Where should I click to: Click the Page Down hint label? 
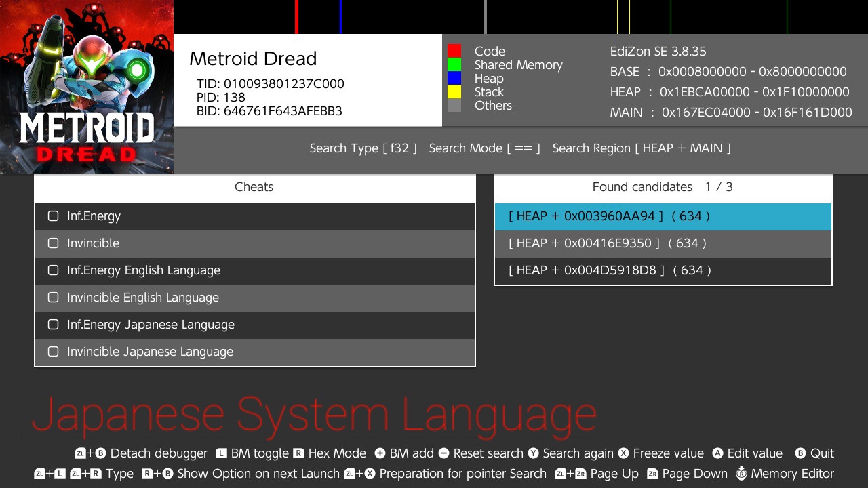[x=695, y=474]
